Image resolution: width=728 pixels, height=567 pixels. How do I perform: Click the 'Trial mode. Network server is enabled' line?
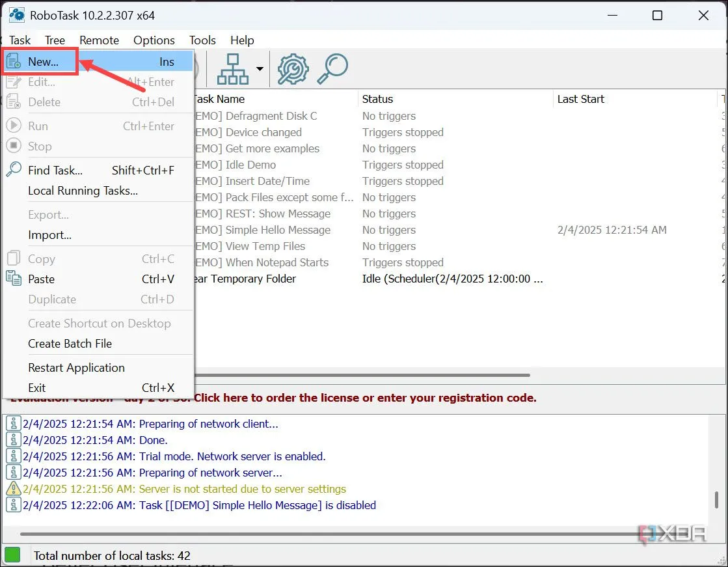174,456
